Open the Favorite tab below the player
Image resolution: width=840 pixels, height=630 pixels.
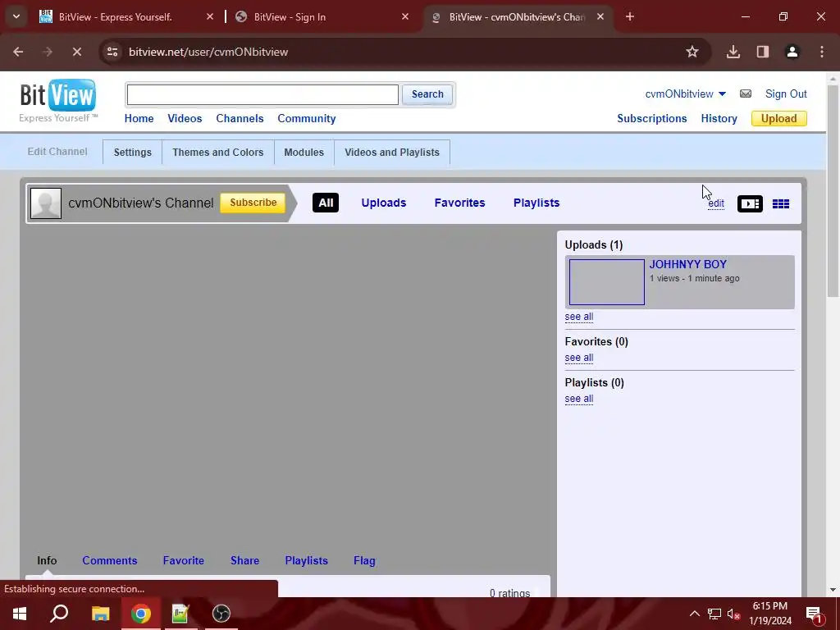point(183,560)
